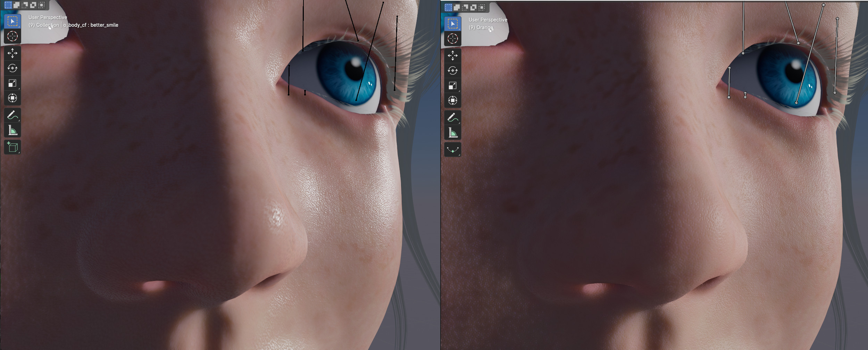868x350 pixels.
Task: Click the '(9) Orange' text in right viewport
Action: click(481, 27)
